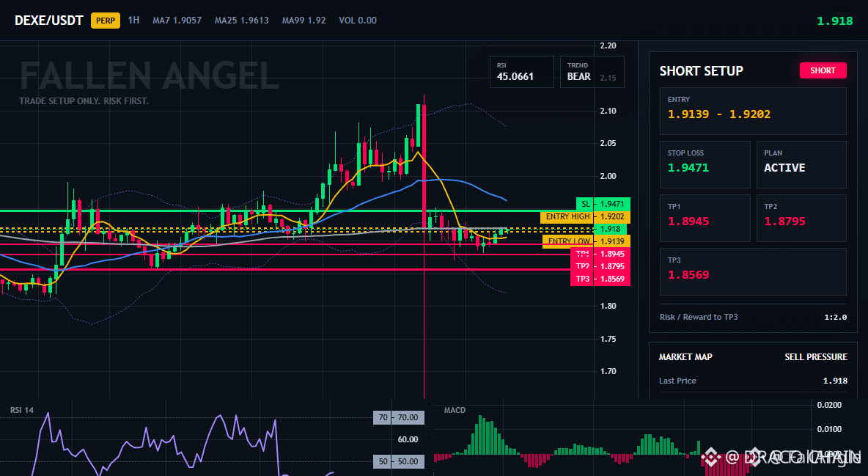The width and height of the screenshot is (868, 476).
Task: Click the MA25 1.9613 indicator
Action: 241,20
